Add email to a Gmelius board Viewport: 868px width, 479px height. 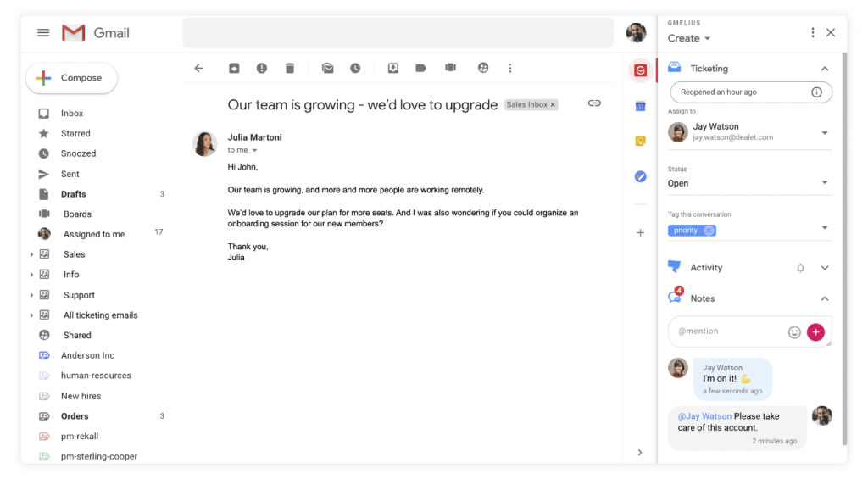coord(451,68)
